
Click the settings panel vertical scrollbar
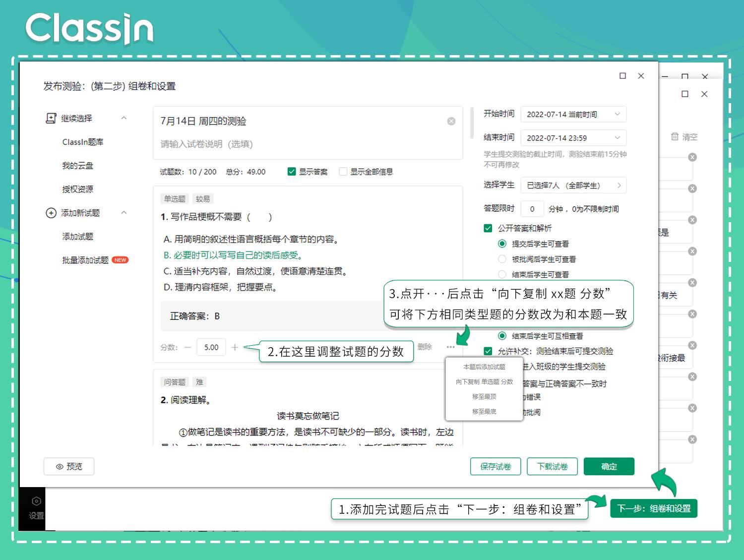(x=472, y=123)
